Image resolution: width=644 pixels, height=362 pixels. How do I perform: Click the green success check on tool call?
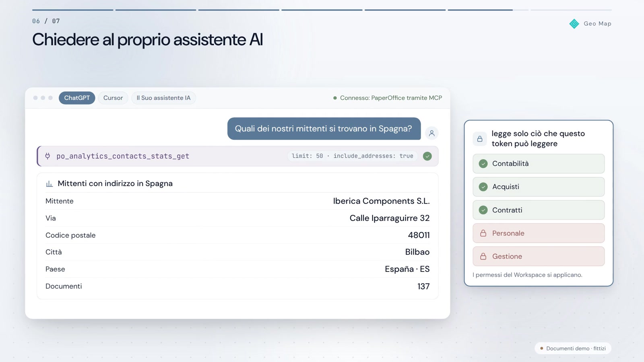click(427, 156)
